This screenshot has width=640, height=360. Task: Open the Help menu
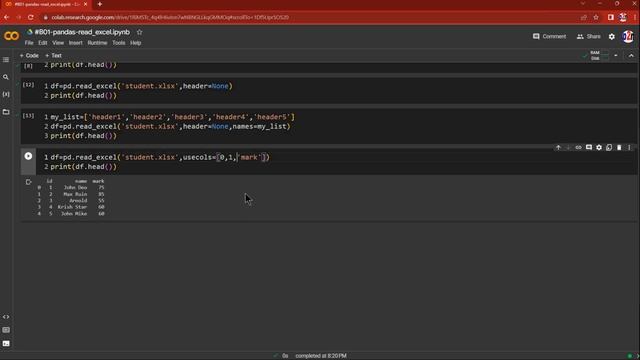click(x=136, y=43)
